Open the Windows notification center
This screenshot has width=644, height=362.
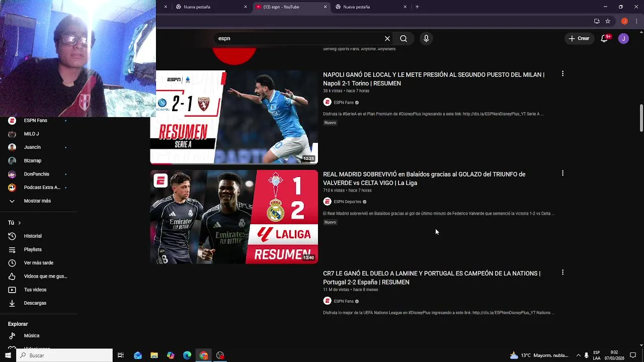tap(633, 355)
